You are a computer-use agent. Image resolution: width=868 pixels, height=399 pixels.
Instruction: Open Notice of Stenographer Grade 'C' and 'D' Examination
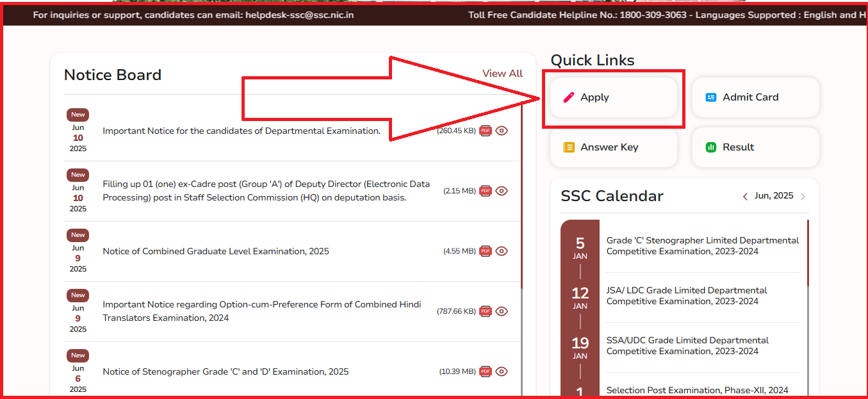coord(225,371)
